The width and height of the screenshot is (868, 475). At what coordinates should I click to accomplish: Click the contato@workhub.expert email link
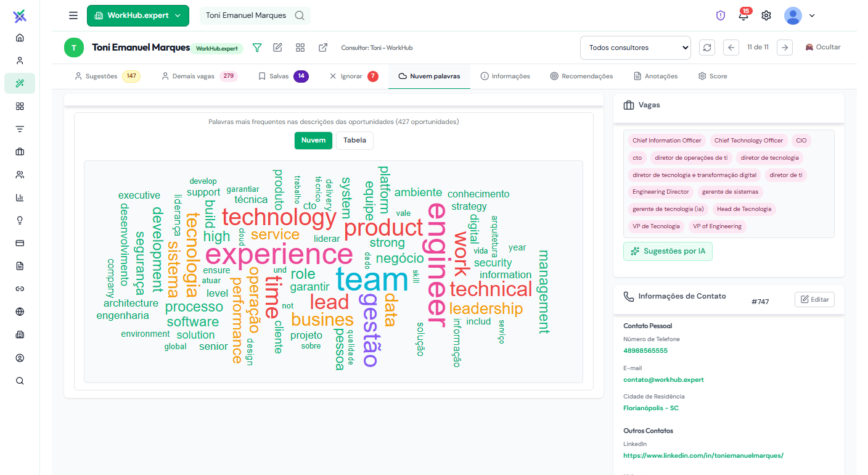(x=663, y=380)
